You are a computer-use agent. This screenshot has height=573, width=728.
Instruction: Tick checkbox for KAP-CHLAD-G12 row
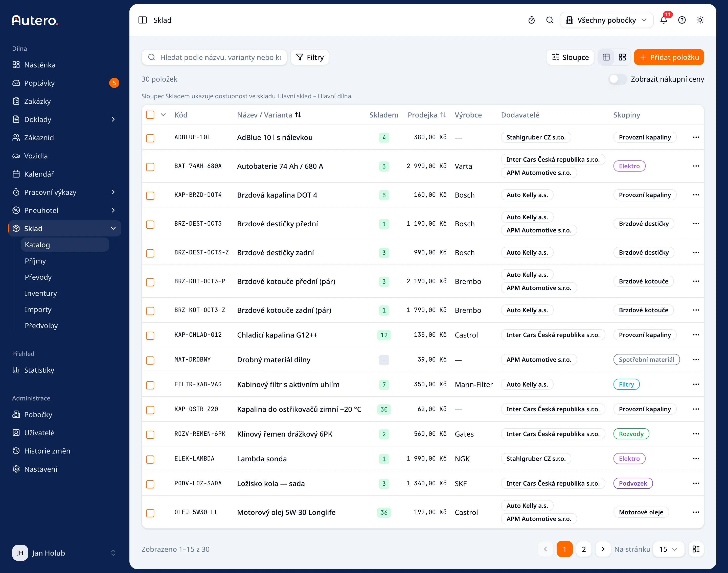point(150,336)
